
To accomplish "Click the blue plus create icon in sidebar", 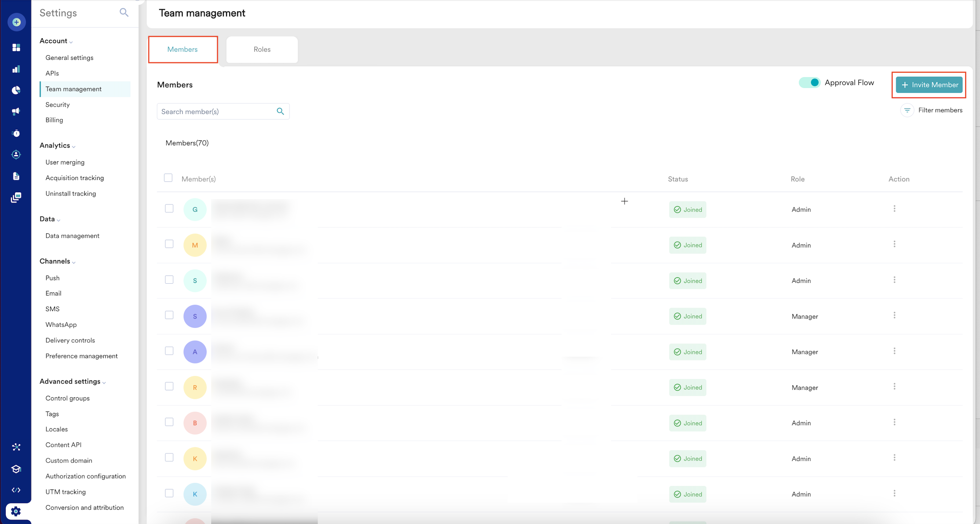I will point(17,22).
